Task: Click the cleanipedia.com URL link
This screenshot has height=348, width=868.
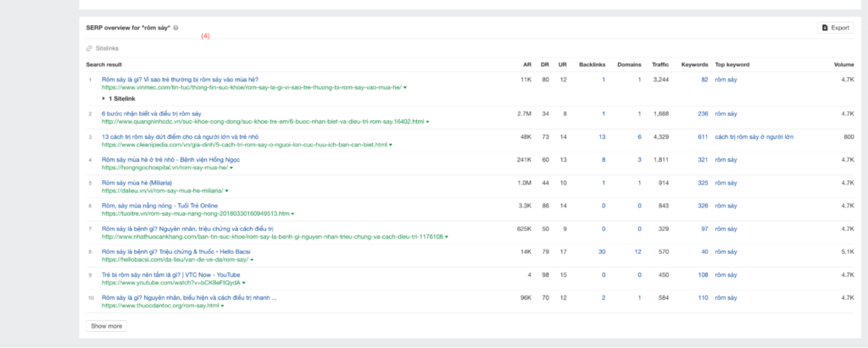Action: [245, 145]
